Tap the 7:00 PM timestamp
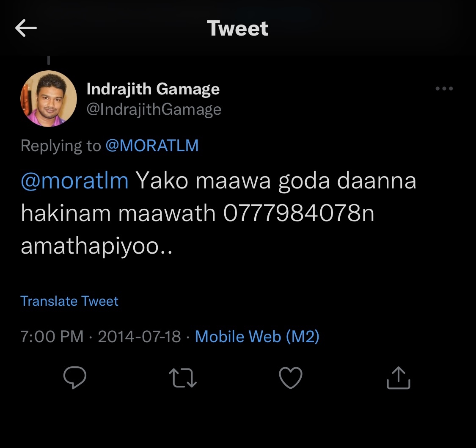This screenshot has width=476, height=448. point(52,337)
